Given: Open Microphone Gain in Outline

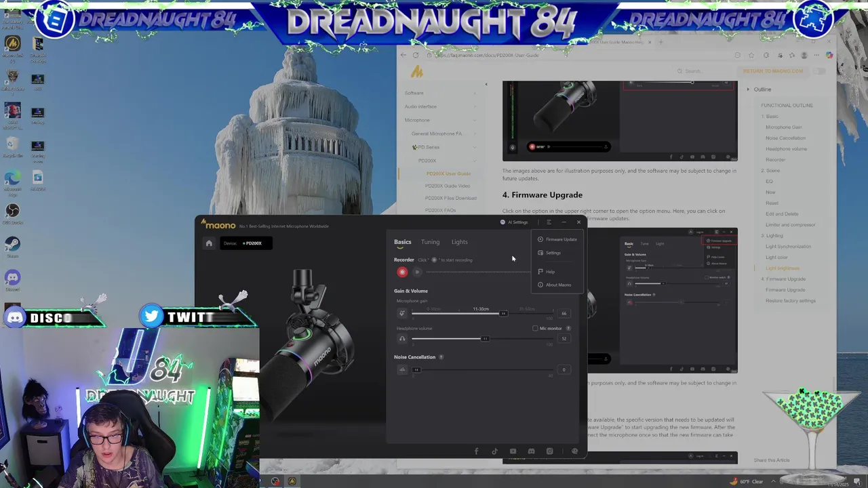Looking at the screenshot, I should (784, 127).
